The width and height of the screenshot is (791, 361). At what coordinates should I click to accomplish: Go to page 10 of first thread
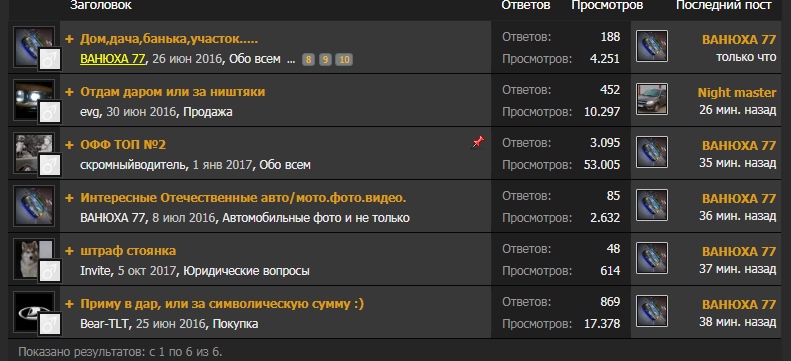click(344, 60)
